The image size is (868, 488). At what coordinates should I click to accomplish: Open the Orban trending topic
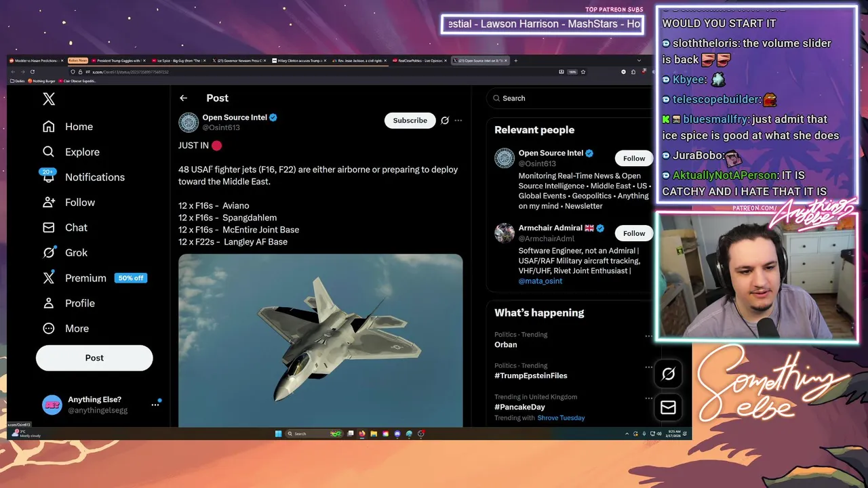pyautogui.click(x=506, y=344)
